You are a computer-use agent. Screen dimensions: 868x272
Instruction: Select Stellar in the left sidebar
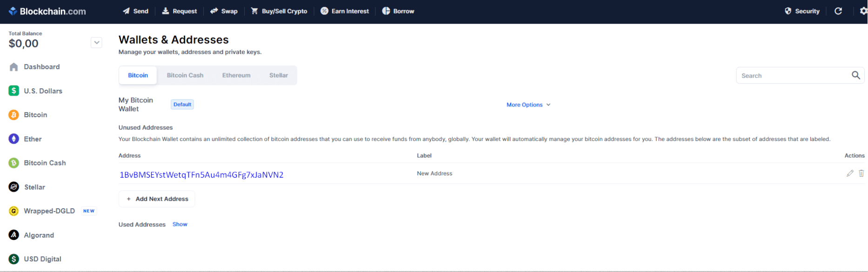[x=34, y=187]
